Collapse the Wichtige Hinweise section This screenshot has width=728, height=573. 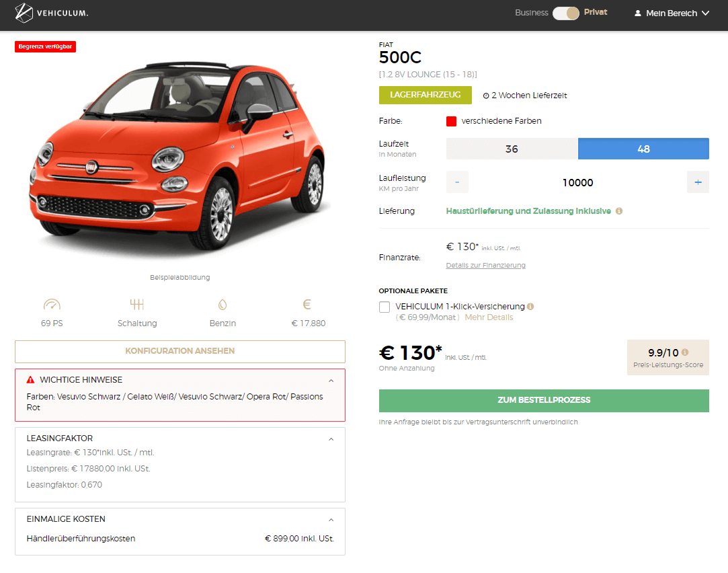pyautogui.click(x=331, y=381)
